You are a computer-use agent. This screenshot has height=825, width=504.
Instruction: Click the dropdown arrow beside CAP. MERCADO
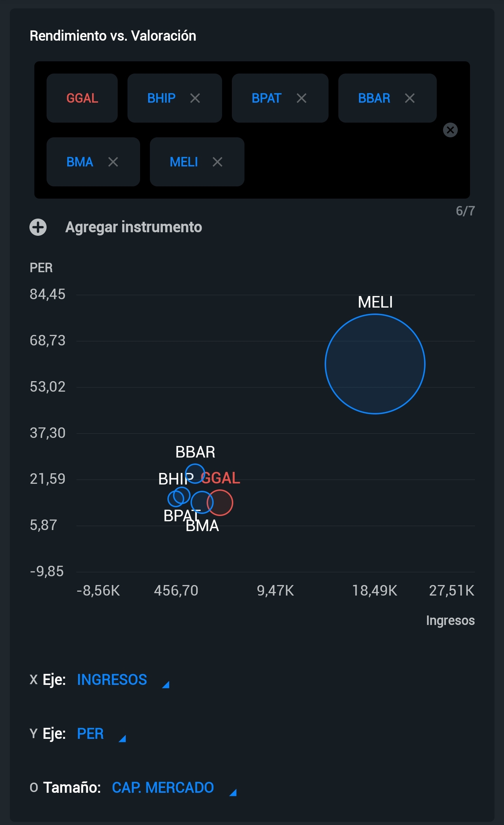(x=233, y=792)
